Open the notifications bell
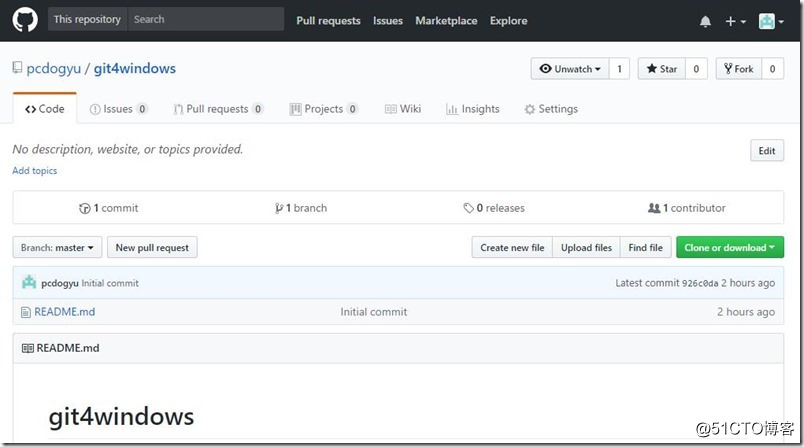 705,21
